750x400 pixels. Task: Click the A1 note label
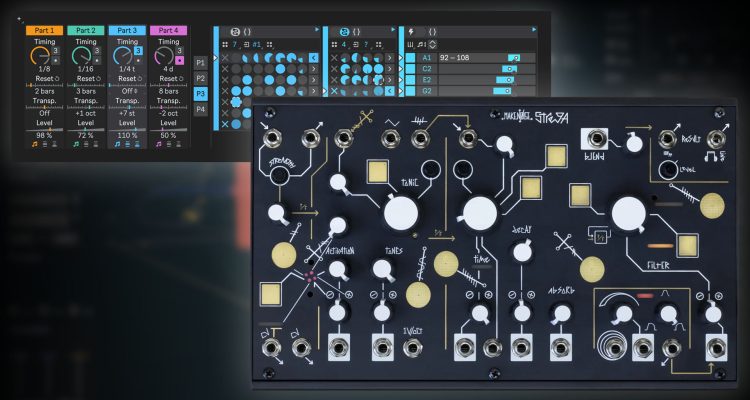427,58
